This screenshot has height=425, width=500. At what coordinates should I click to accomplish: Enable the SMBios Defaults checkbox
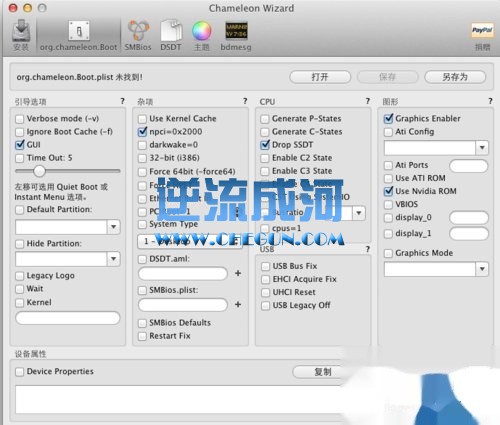142,323
